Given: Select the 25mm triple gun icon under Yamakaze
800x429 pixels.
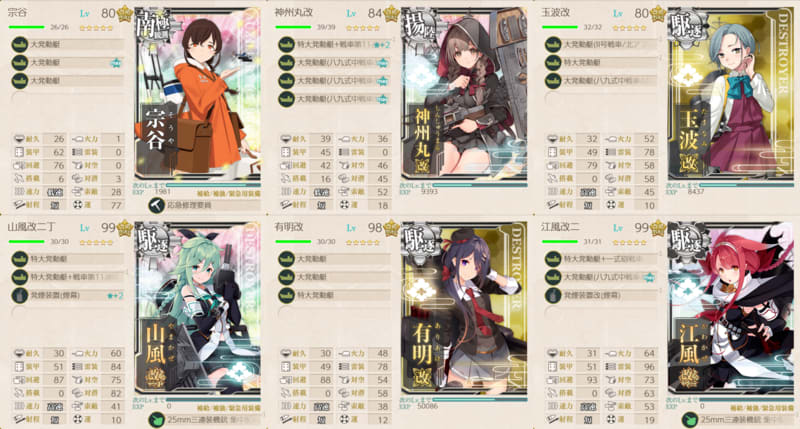Looking at the screenshot, I should pyautogui.click(x=156, y=420).
